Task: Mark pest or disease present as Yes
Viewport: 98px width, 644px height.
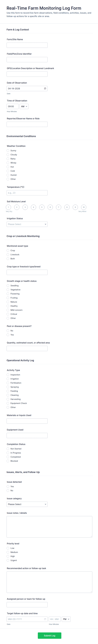Action: tap(8, 335)
